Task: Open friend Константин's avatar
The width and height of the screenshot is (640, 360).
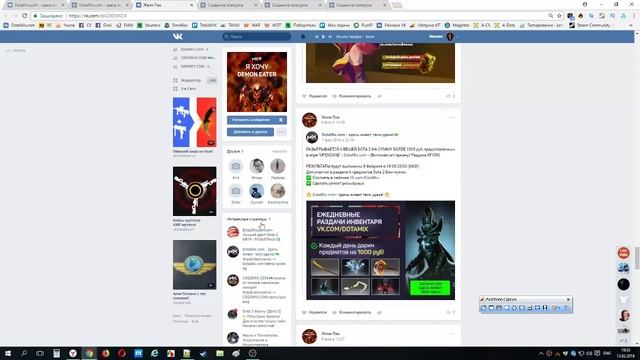Action: [x=278, y=191]
